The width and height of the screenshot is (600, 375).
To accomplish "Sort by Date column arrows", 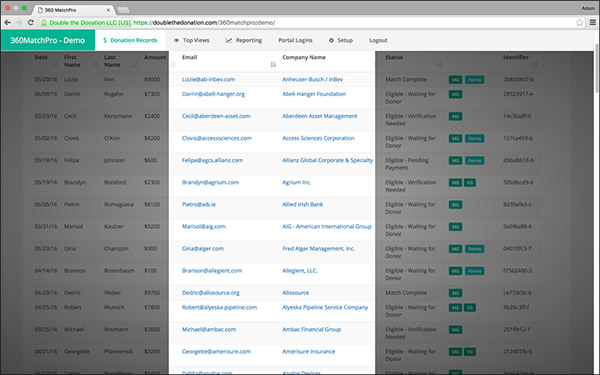I will point(55,65).
